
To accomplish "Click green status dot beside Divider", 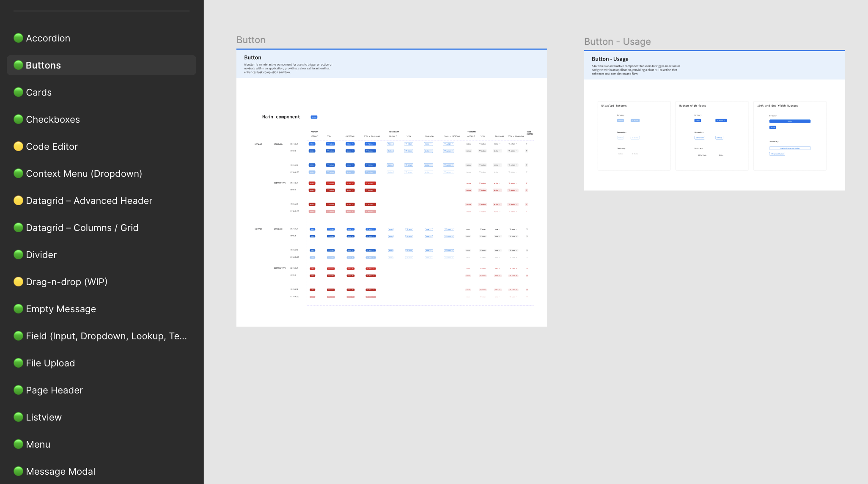I will tap(18, 255).
